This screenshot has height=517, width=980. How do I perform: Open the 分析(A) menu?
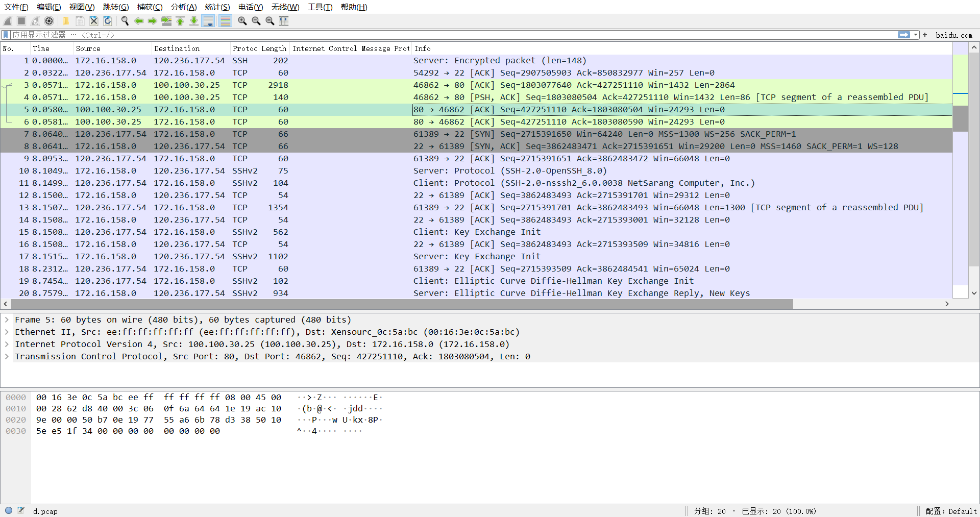pos(184,7)
